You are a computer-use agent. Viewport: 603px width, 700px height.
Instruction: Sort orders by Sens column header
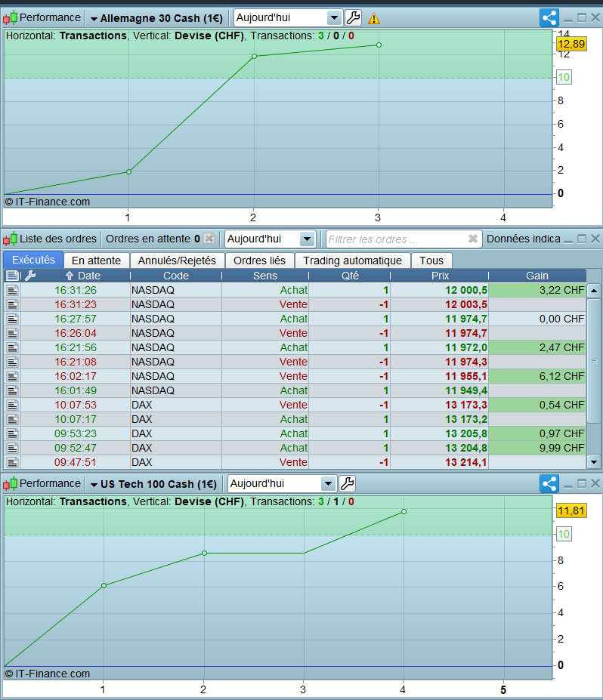click(x=265, y=276)
